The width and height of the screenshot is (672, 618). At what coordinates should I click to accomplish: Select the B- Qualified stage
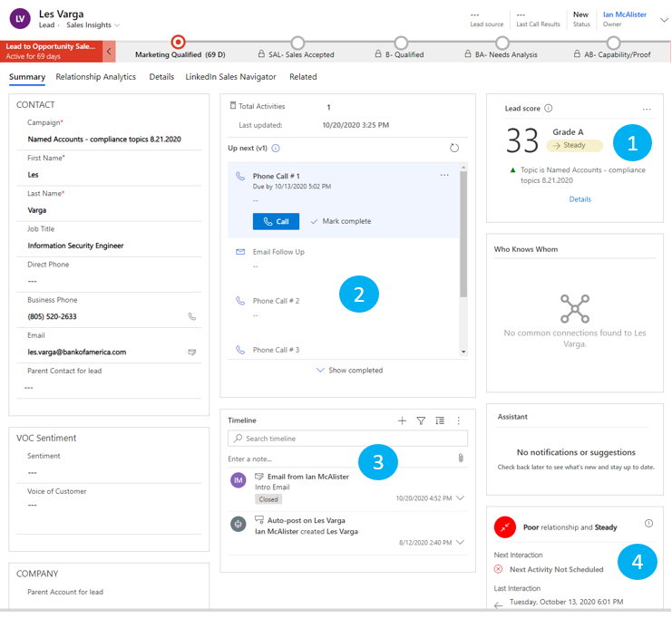[401, 43]
